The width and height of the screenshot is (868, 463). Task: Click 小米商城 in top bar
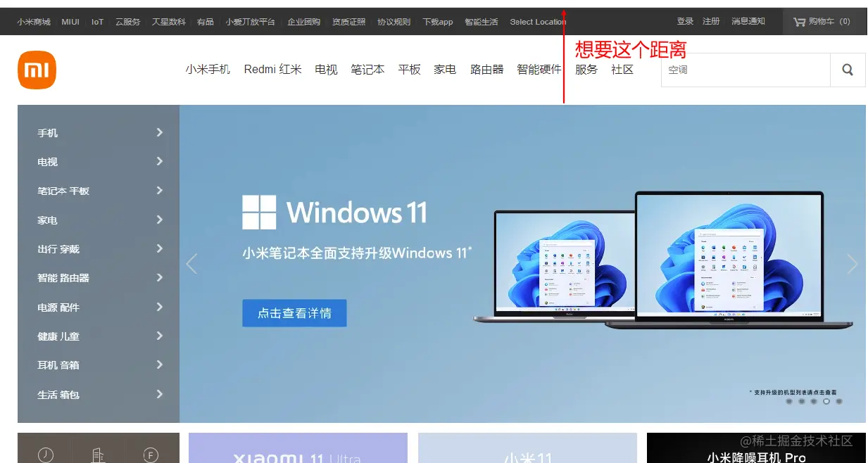click(34, 22)
